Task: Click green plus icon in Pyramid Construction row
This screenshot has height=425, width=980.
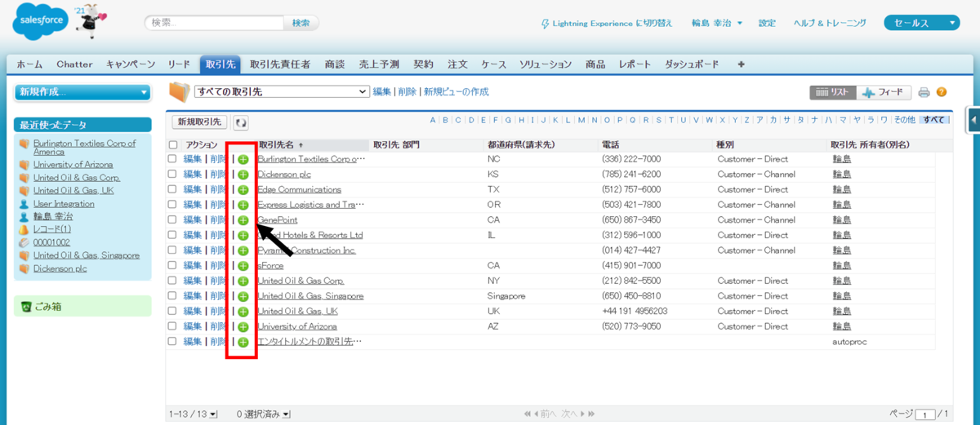Action: tap(243, 250)
